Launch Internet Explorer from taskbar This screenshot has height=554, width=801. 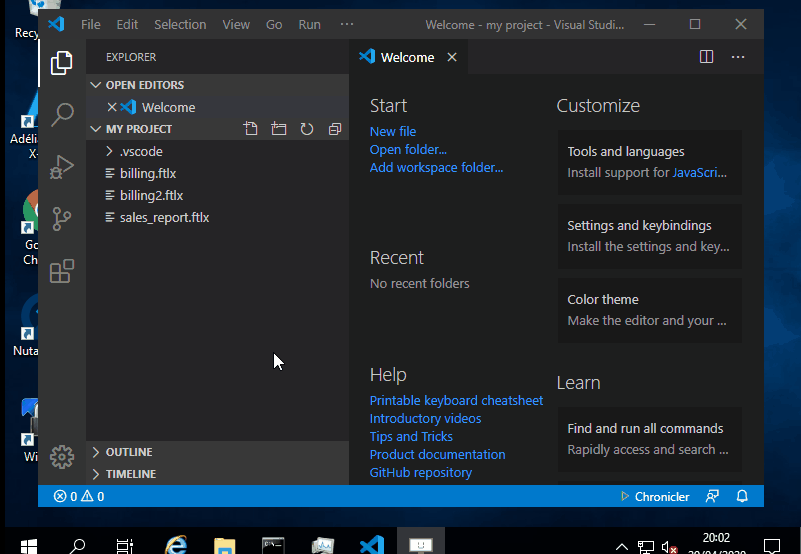click(x=176, y=544)
